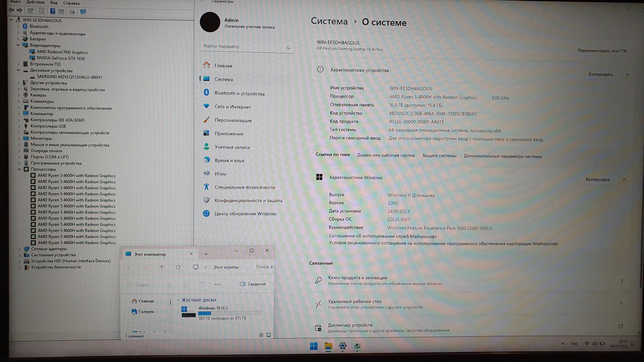Click Переименовать этот ПК button
Viewport: 644px width, 362px height.
[602, 51]
